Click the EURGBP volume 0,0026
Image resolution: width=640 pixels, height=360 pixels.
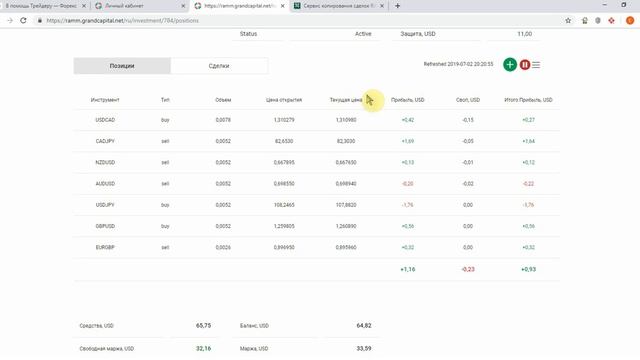pos(223,247)
